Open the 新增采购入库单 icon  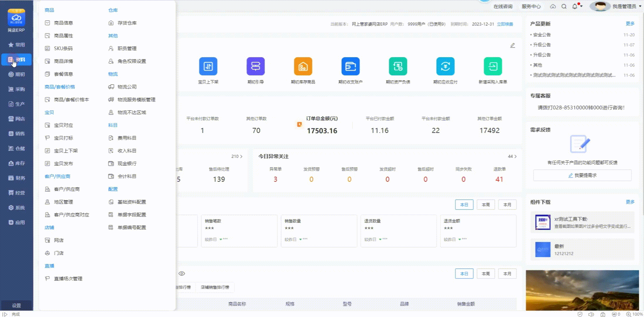(493, 66)
